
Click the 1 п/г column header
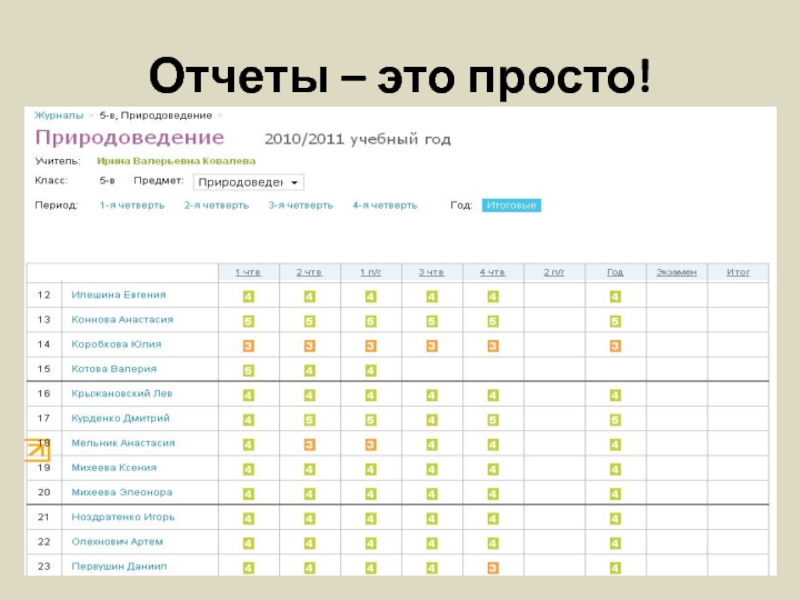[x=370, y=272]
